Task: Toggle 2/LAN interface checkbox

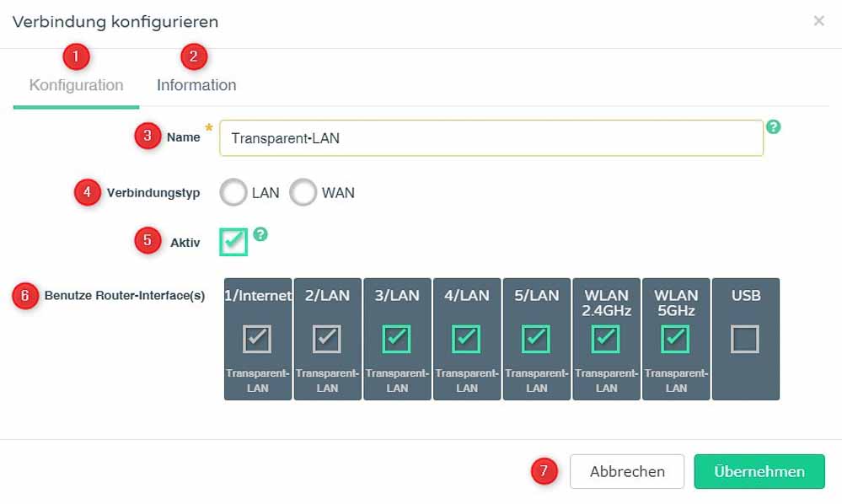Action: click(x=327, y=339)
